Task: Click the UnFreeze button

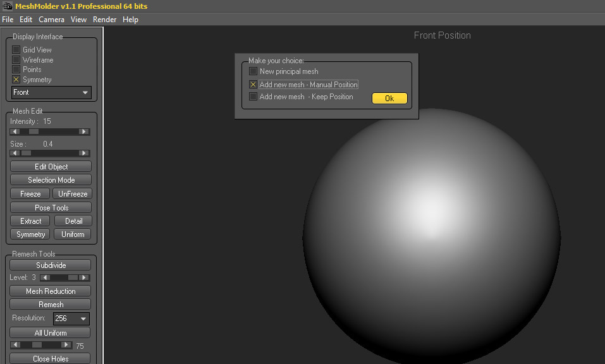Action: [x=73, y=193]
